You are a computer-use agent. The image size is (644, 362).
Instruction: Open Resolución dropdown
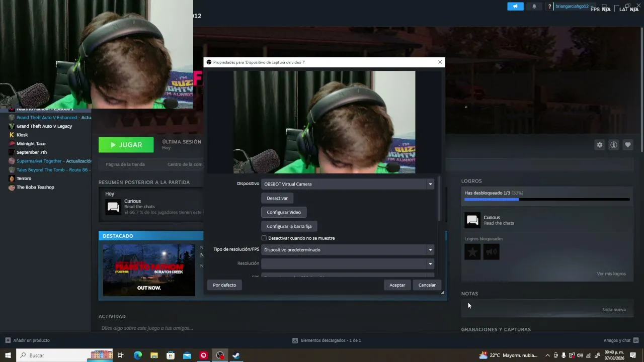[x=348, y=263]
